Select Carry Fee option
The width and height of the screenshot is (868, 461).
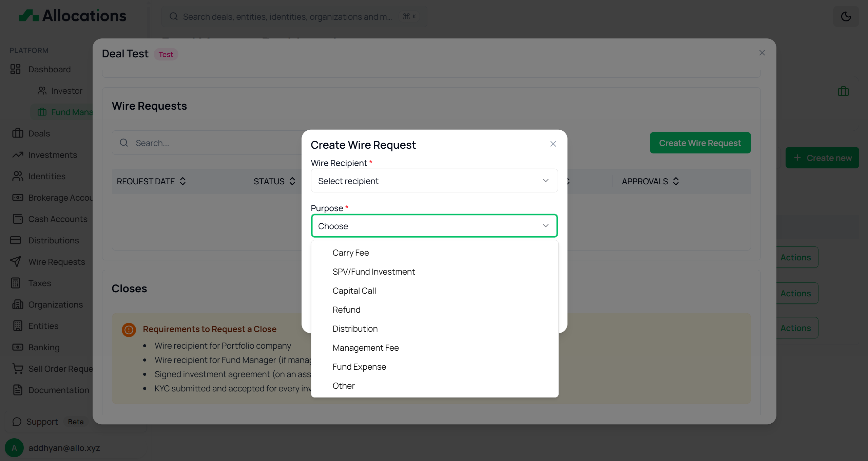350,253
